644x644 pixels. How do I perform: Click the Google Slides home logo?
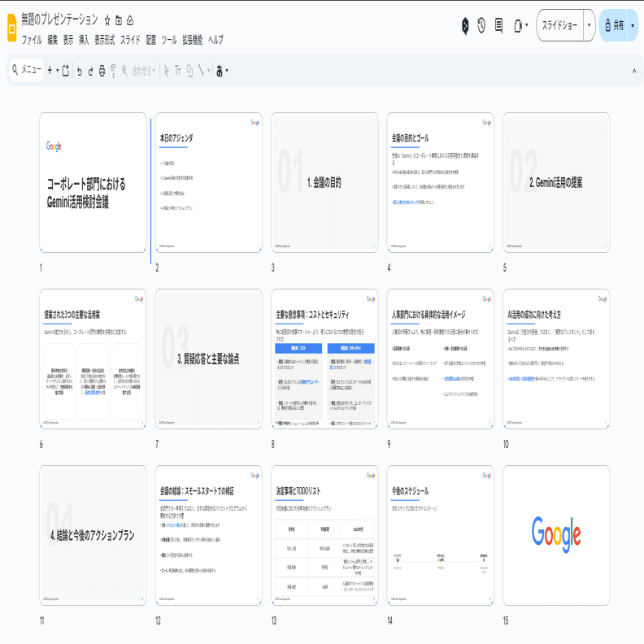[x=12, y=28]
